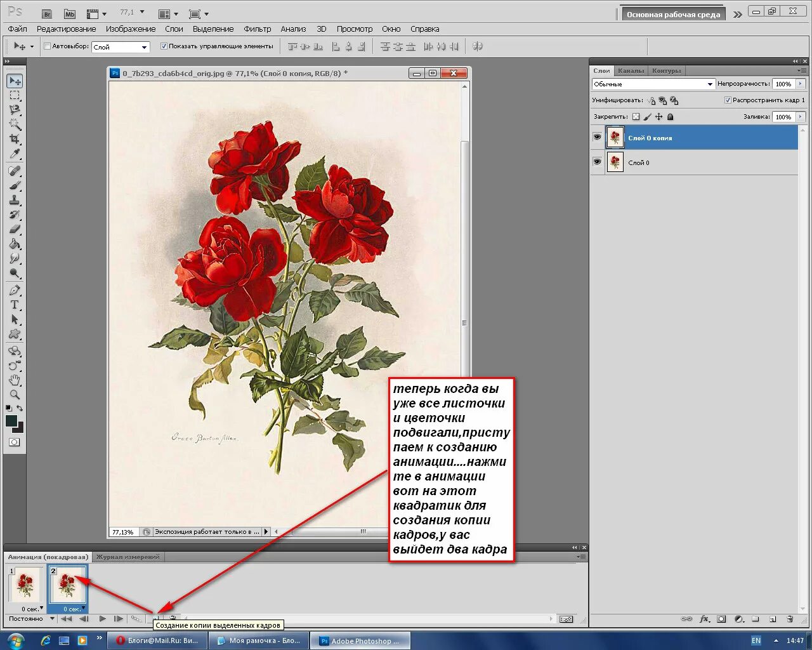Swap foreground and background colors
The width and height of the screenshot is (812, 650).
coord(20,408)
